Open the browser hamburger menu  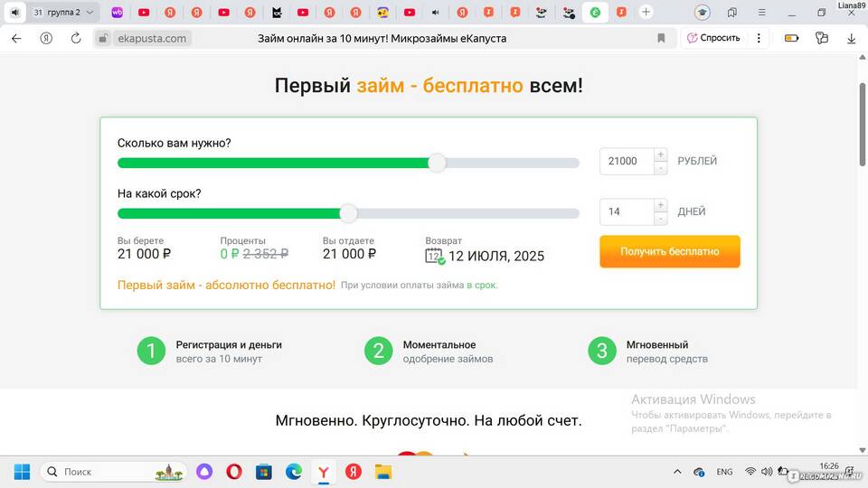(761, 12)
